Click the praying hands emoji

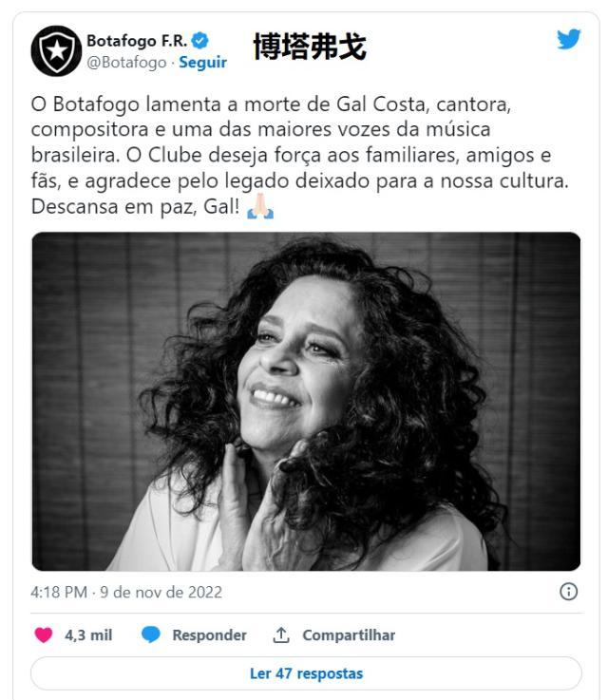coord(260,206)
